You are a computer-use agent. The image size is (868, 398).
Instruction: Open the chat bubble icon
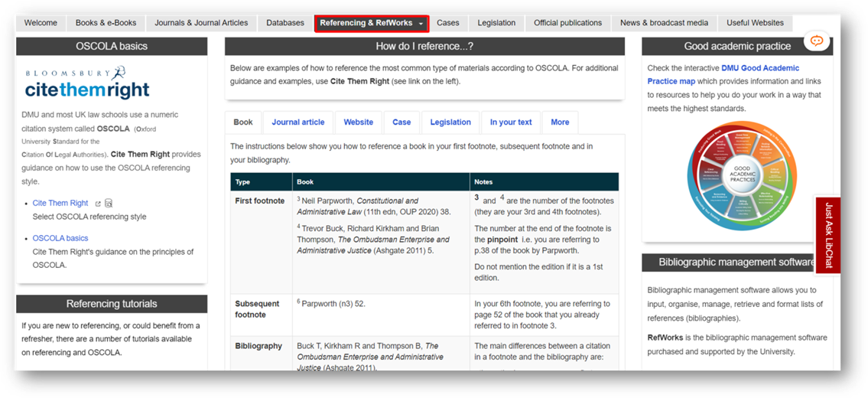pos(817,41)
